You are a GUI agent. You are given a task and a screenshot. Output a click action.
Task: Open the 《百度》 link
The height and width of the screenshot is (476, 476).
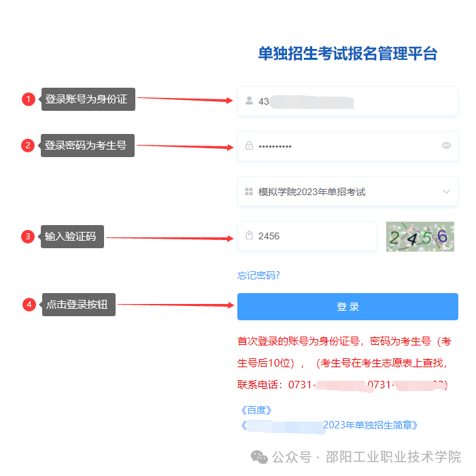pos(256,410)
